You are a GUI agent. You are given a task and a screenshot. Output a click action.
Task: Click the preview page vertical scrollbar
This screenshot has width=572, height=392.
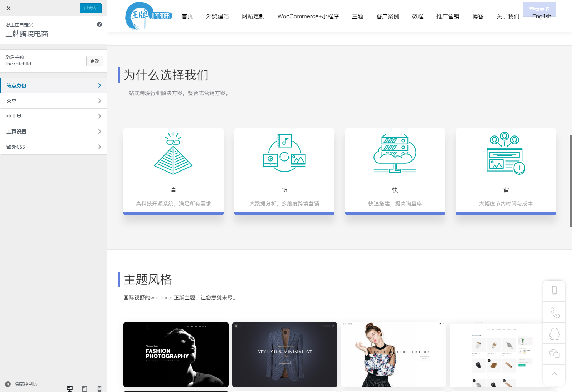click(571, 181)
